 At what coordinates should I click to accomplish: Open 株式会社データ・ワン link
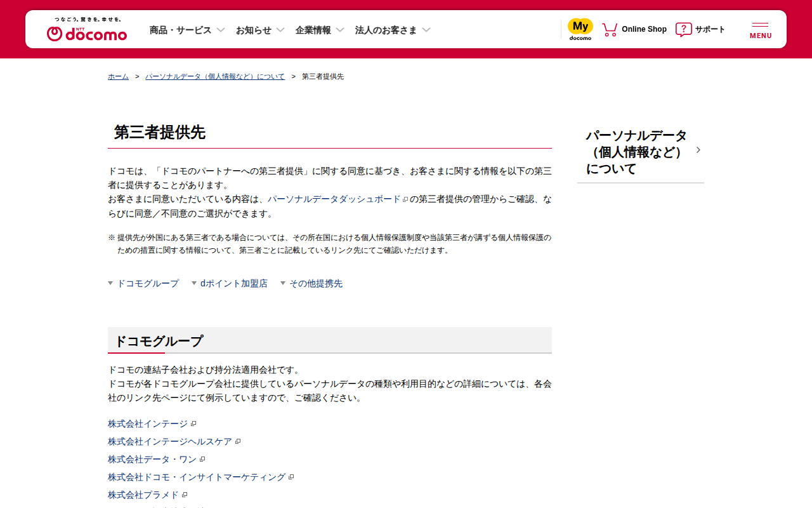pos(152,459)
